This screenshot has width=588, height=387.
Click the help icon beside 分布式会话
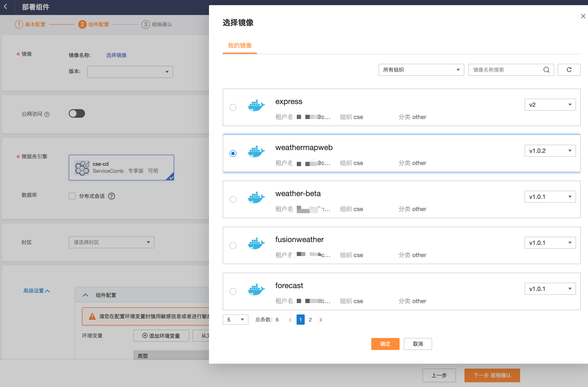click(x=112, y=196)
